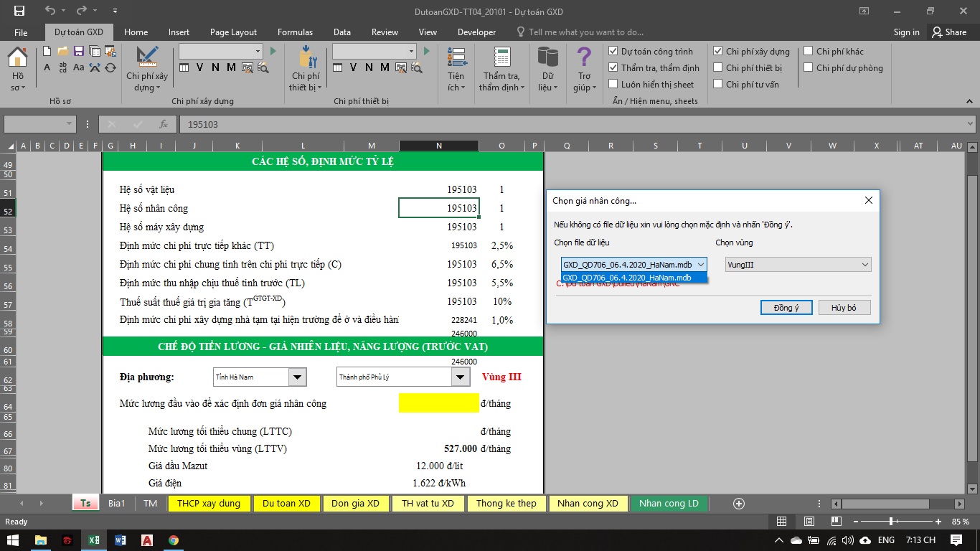This screenshot has width=980, height=551.
Task: Click the circular refresh arrows icon
Action: pos(110,67)
